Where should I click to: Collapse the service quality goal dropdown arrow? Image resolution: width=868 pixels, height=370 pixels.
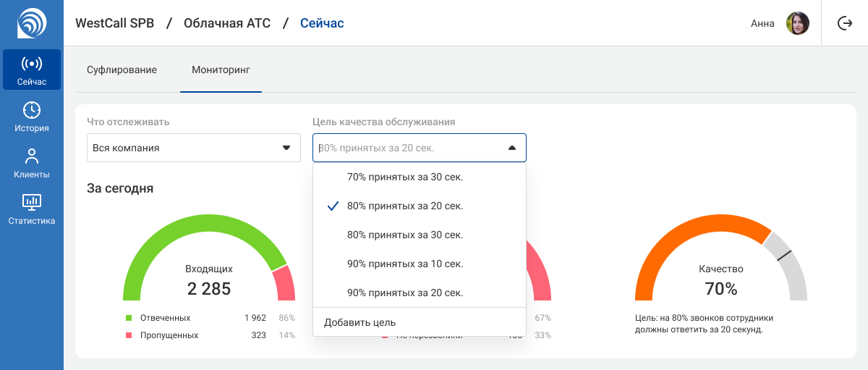coord(512,148)
